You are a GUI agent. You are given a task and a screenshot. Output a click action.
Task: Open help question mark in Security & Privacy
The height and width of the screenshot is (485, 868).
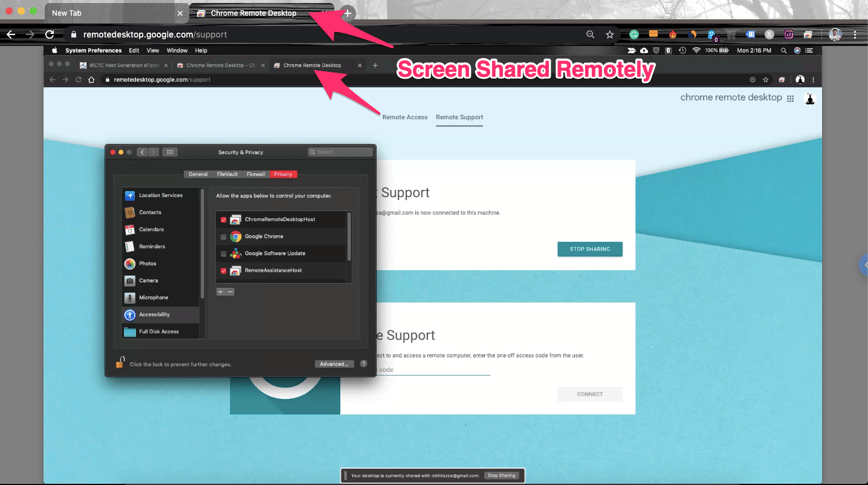(363, 363)
